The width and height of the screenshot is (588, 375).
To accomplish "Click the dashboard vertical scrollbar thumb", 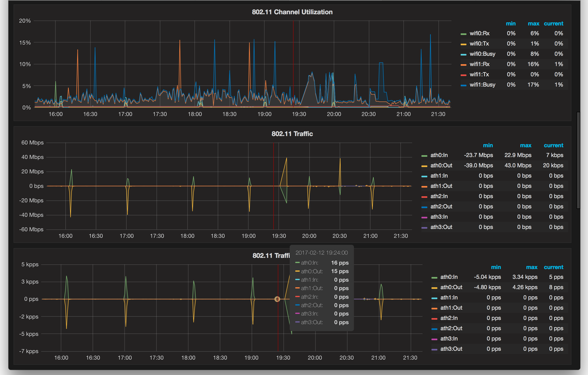I will click(x=578, y=160).
